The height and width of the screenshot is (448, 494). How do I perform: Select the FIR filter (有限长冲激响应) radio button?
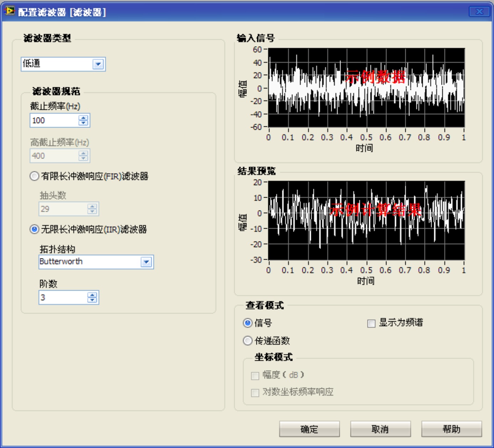[35, 176]
